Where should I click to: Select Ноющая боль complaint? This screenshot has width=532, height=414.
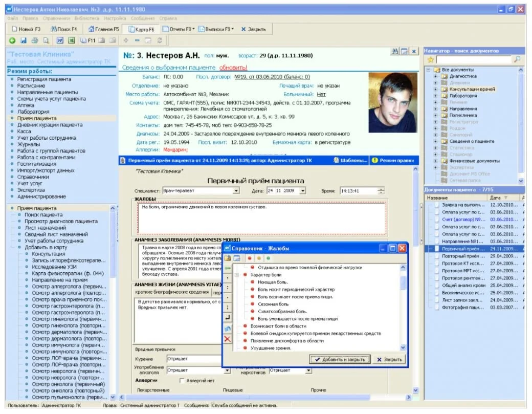click(x=273, y=282)
